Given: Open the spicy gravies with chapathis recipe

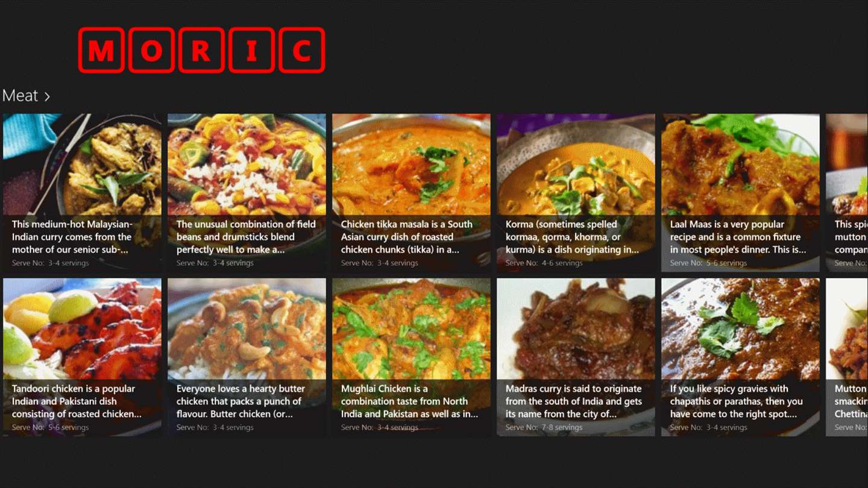Looking at the screenshot, I should coord(740,357).
